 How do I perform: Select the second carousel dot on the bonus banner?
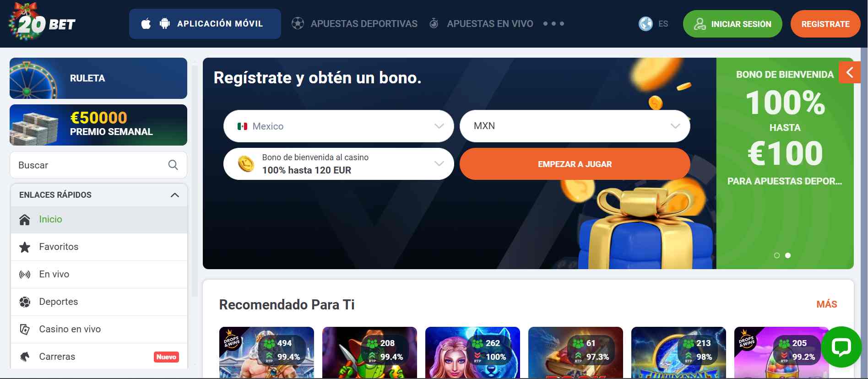(788, 255)
